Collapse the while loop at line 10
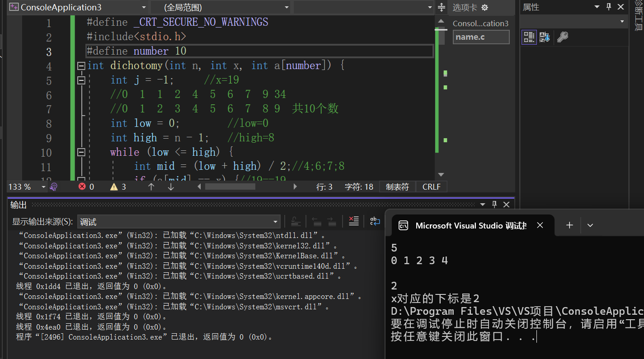Screen dimensions: 644x359 81,152
